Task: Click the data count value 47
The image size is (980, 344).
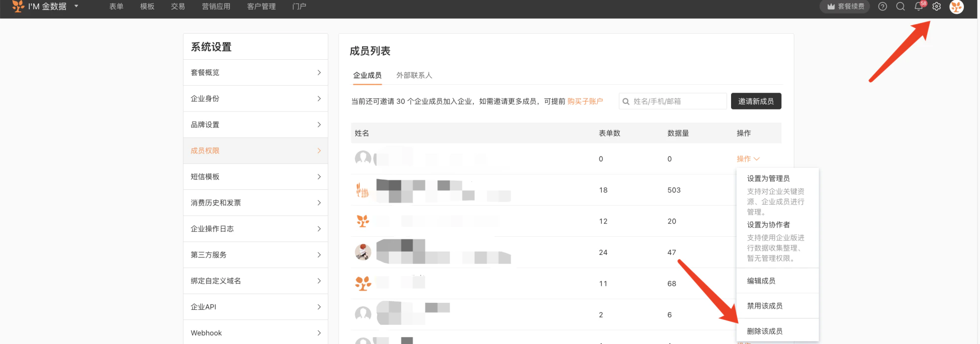Action: (x=672, y=252)
